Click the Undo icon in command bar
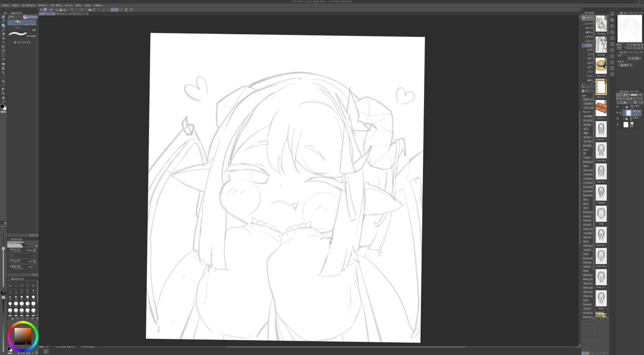Image resolution: width=644 pixels, height=355 pixels. click(x=72, y=10)
